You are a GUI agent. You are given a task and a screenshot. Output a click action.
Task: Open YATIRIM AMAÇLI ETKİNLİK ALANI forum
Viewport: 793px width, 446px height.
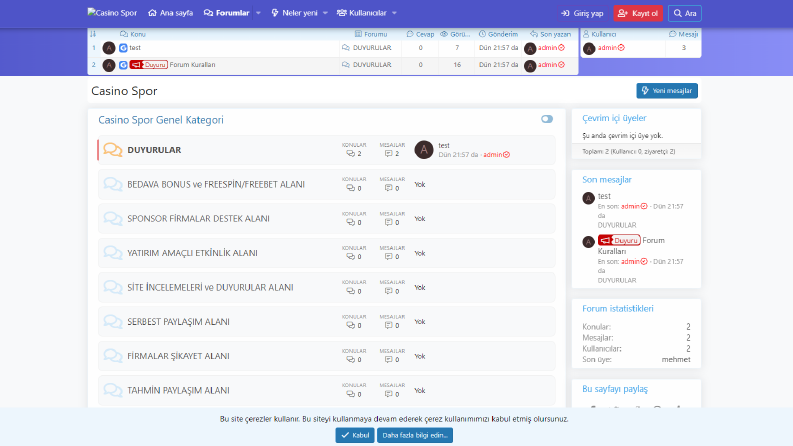coord(192,253)
